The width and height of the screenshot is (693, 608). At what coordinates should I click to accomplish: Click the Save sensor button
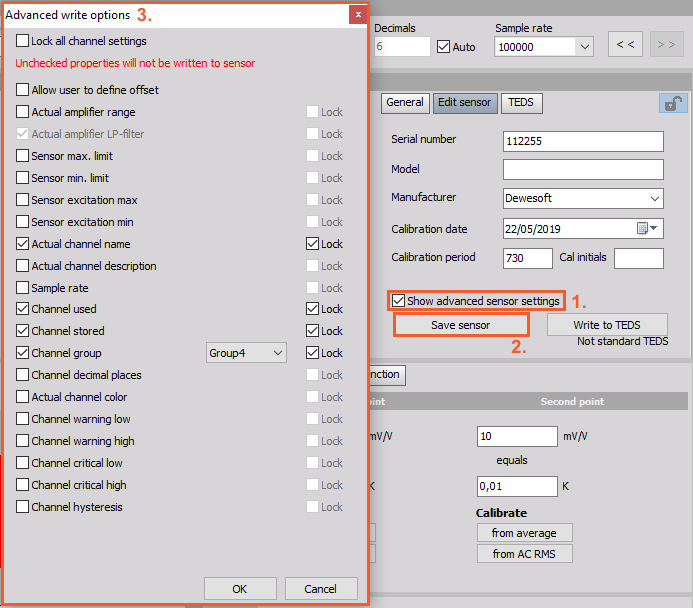coord(461,325)
